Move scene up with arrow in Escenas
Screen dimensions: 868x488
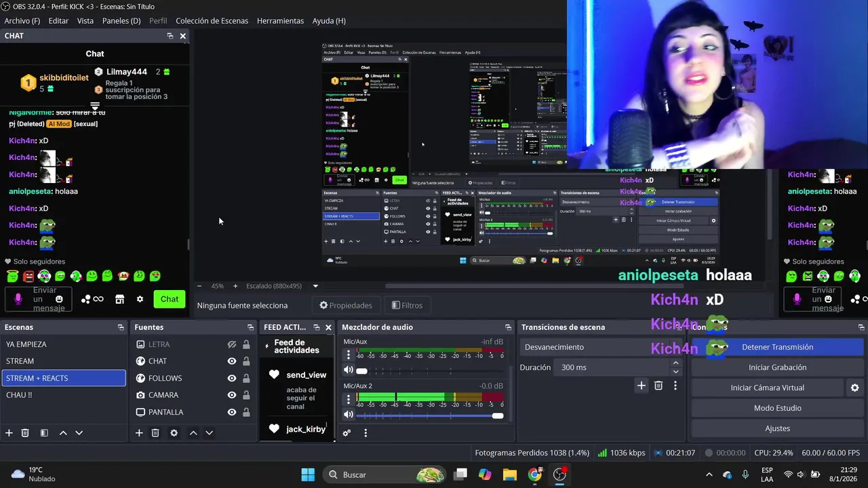point(63,433)
